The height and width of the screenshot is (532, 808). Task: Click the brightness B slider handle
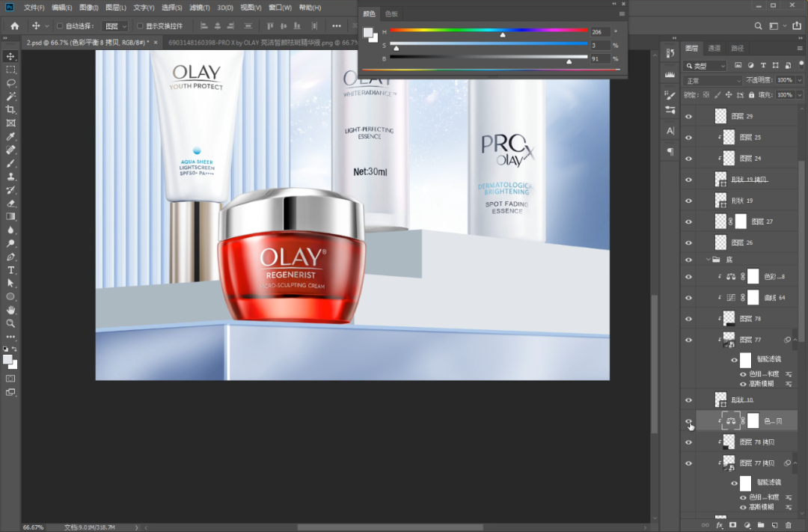pyautogui.click(x=569, y=61)
